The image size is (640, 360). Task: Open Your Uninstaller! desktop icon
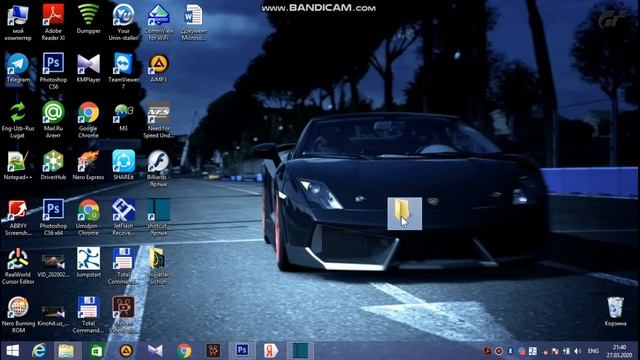click(x=123, y=22)
